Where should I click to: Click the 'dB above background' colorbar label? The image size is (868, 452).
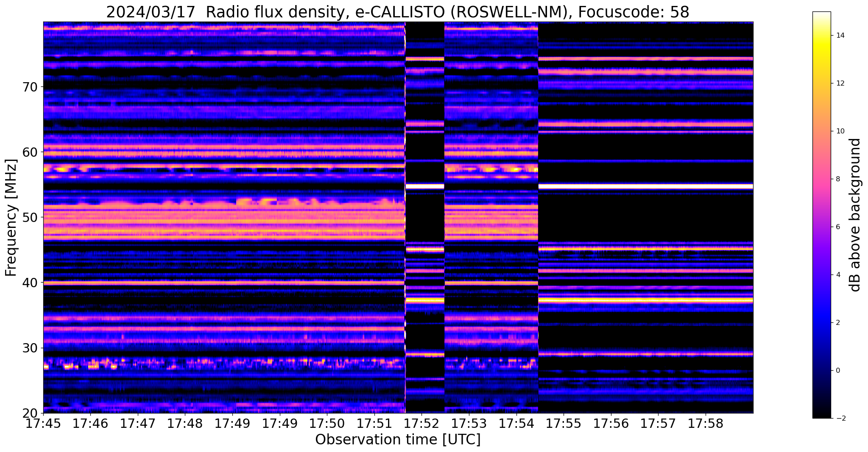click(855, 215)
